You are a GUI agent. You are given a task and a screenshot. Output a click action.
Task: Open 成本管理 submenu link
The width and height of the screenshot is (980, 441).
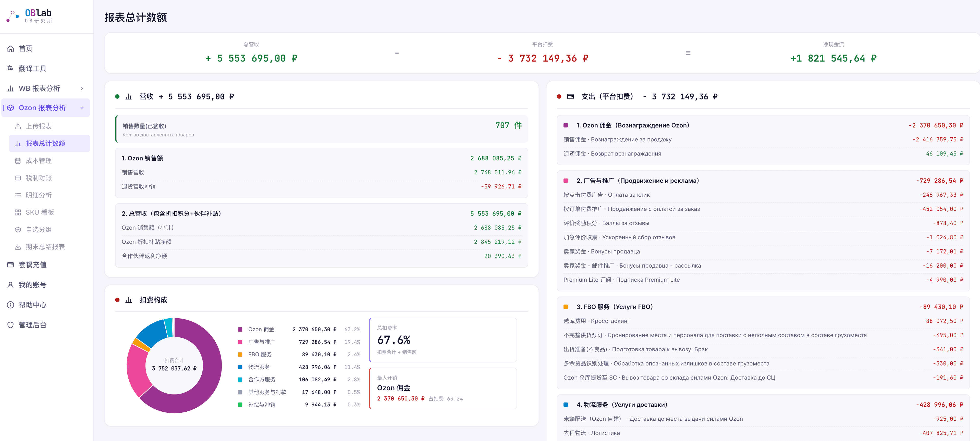click(50, 161)
